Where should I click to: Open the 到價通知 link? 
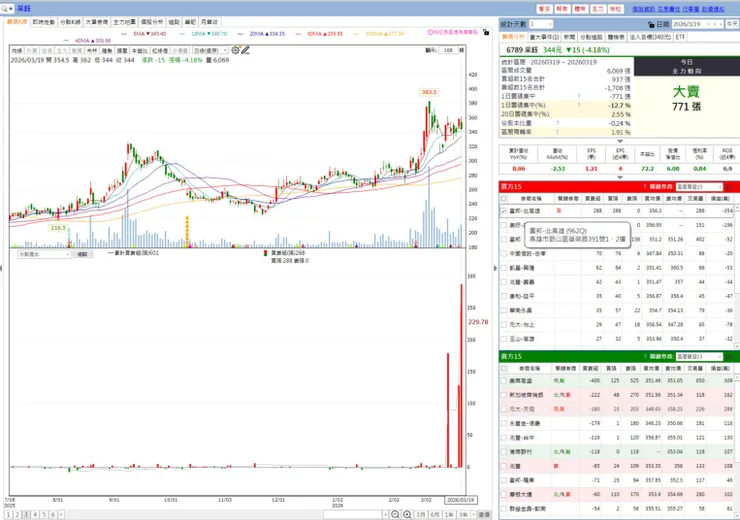713,9
